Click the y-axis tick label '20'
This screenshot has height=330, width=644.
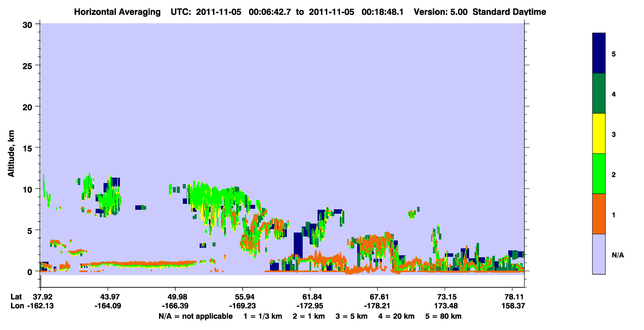point(29,106)
